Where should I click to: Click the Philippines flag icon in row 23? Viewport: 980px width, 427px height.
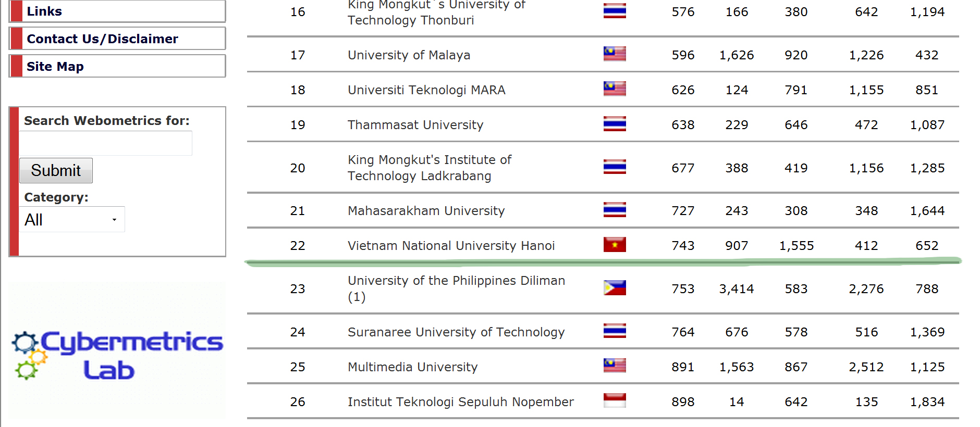(615, 288)
